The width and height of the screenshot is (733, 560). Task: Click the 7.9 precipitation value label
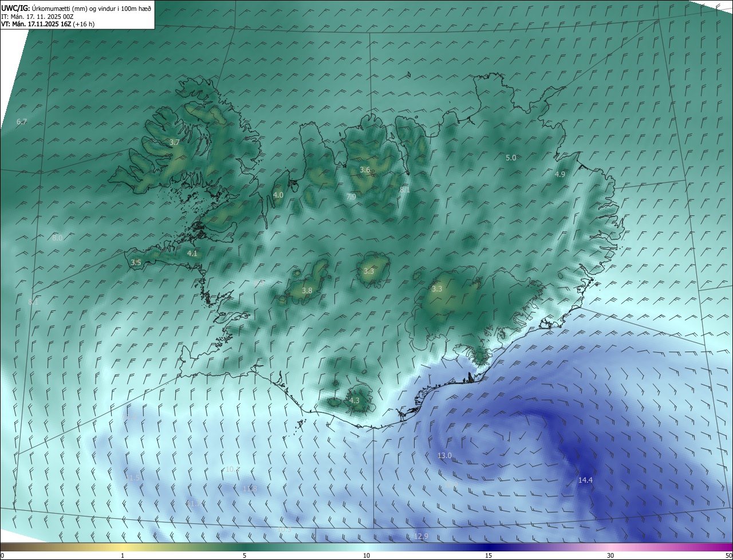352,196
